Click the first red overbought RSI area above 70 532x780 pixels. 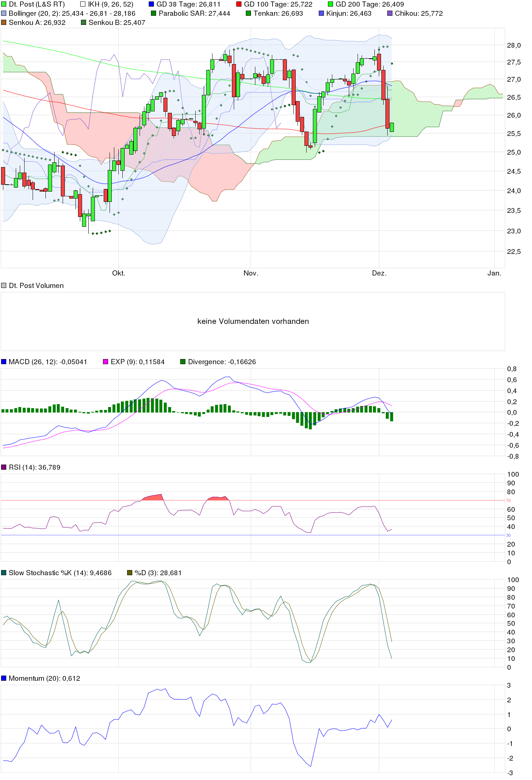coord(152,497)
